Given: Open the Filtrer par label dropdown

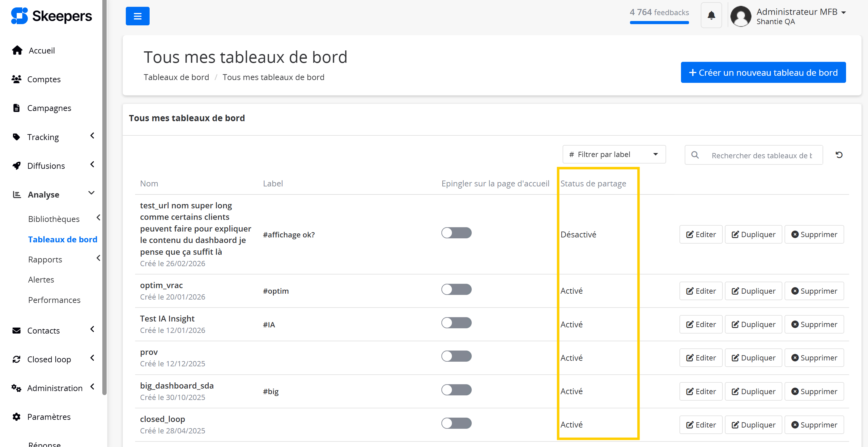Looking at the screenshot, I should pos(614,154).
